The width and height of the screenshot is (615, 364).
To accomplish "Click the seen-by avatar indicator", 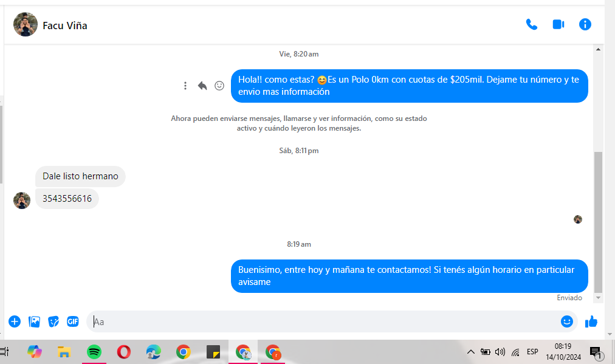I will click(x=578, y=219).
